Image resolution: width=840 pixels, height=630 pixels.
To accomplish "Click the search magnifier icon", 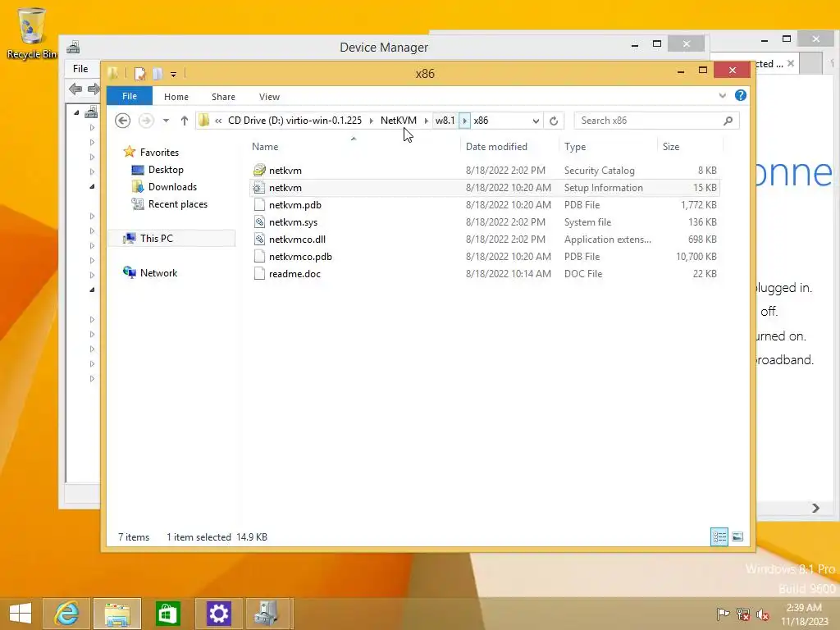I will point(728,121).
